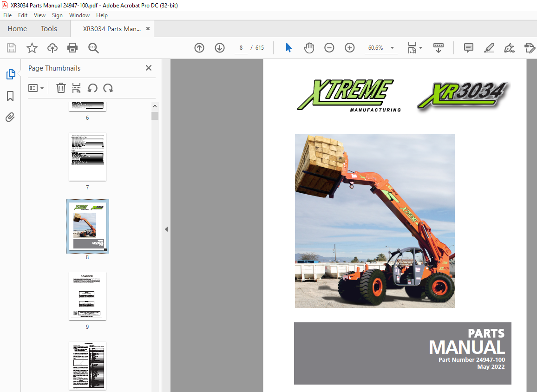Image resolution: width=537 pixels, height=392 pixels.
Task: Click the Save file icon
Action: [x=12, y=48]
